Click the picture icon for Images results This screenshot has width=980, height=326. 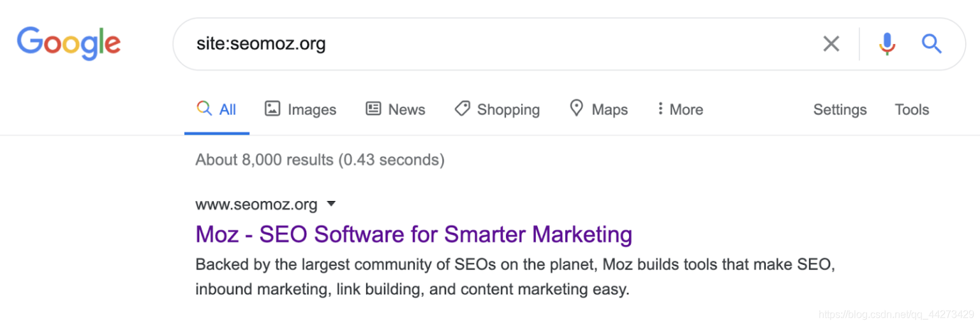pyautogui.click(x=272, y=109)
